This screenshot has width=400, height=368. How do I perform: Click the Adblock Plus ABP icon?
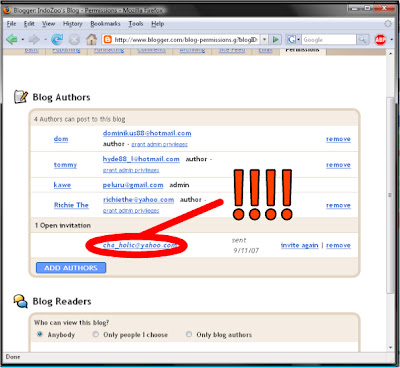point(380,40)
